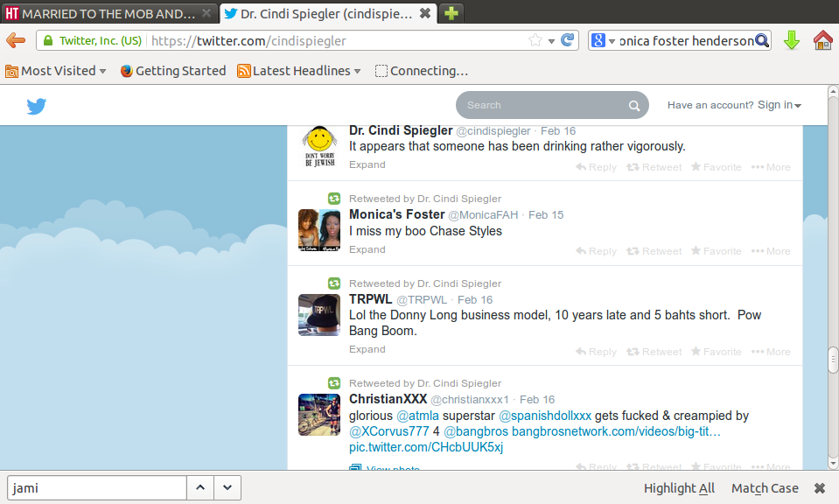Click the page vertical scrollbar thumb
The height and width of the screenshot is (504, 839).
click(833, 360)
